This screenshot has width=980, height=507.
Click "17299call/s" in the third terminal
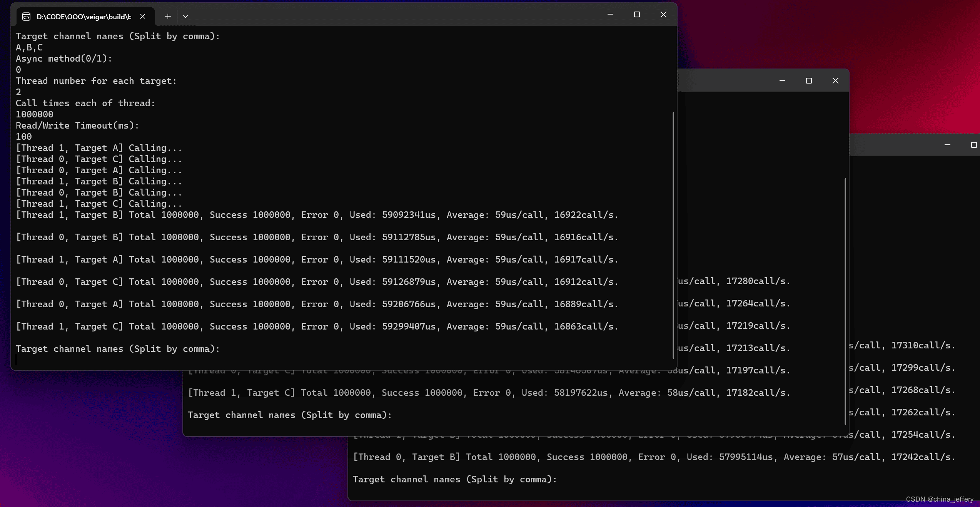(923, 368)
